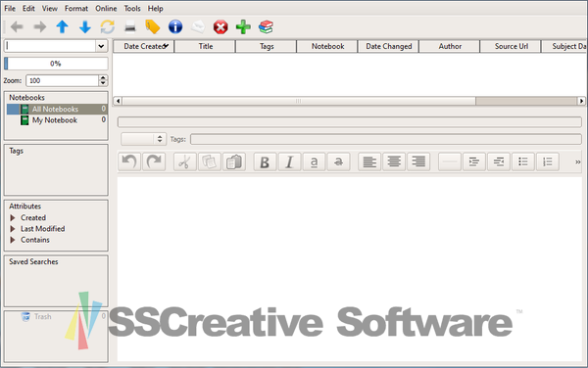Image resolution: width=588 pixels, height=368 pixels.
Task: Open the search box dropdown arrow
Action: tap(101, 46)
